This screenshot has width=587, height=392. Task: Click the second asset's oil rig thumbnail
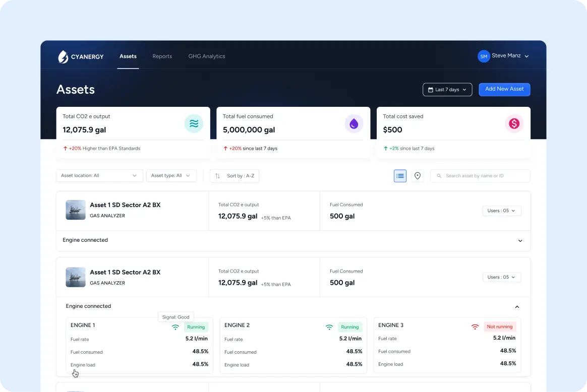(76, 277)
